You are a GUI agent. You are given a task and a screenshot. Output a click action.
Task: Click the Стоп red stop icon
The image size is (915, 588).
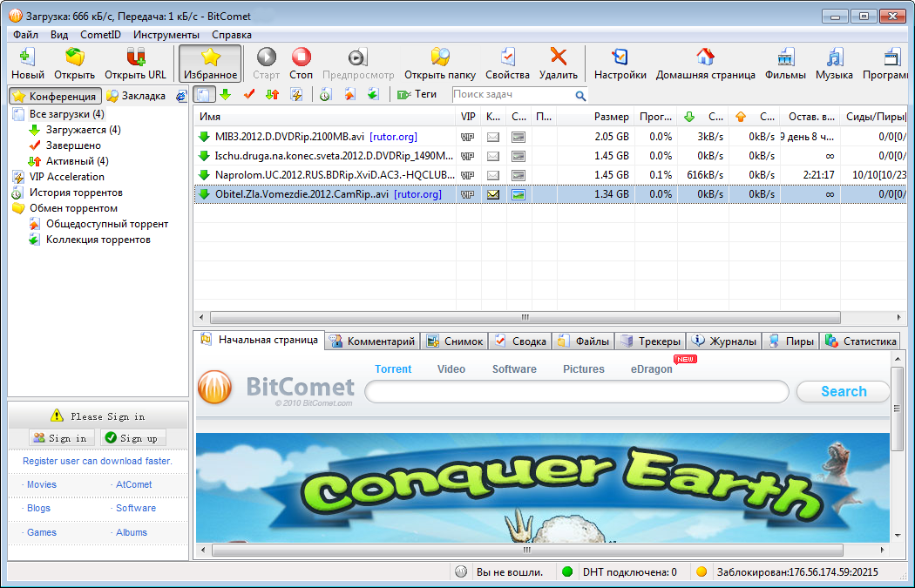click(302, 57)
